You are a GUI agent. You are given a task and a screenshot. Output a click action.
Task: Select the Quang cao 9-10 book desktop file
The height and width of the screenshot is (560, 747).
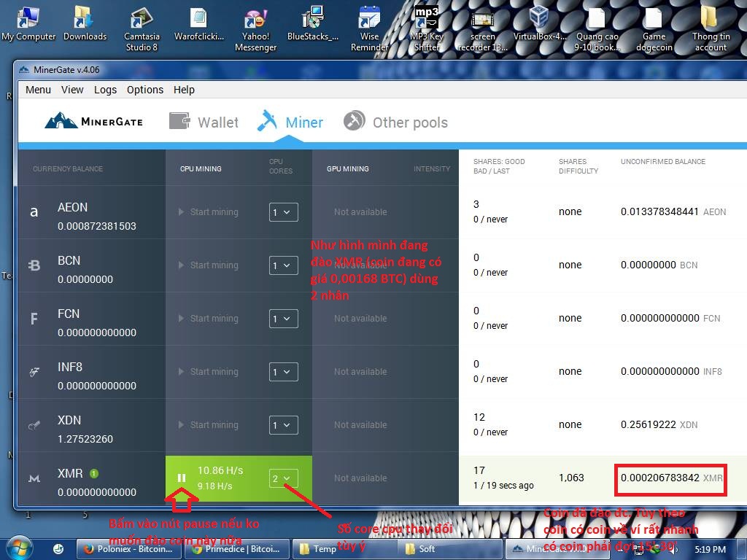pos(597,28)
